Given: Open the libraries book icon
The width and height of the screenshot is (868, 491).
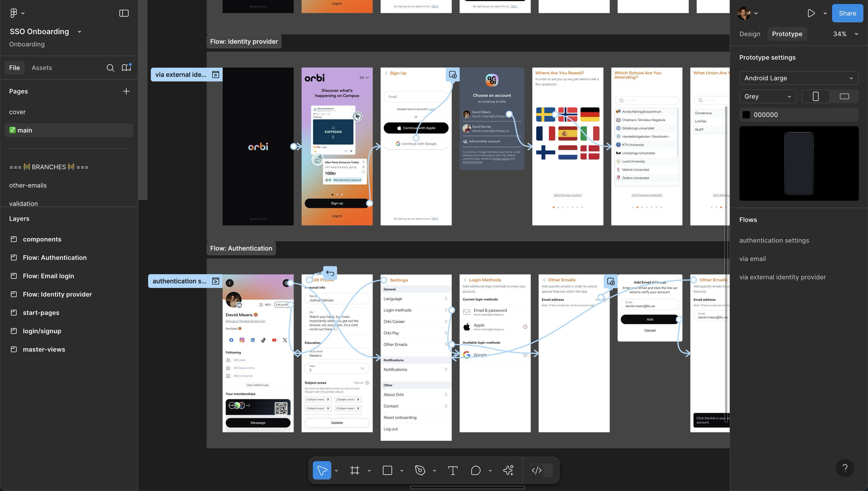Looking at the screenshot, I should (x=126, y=67).
